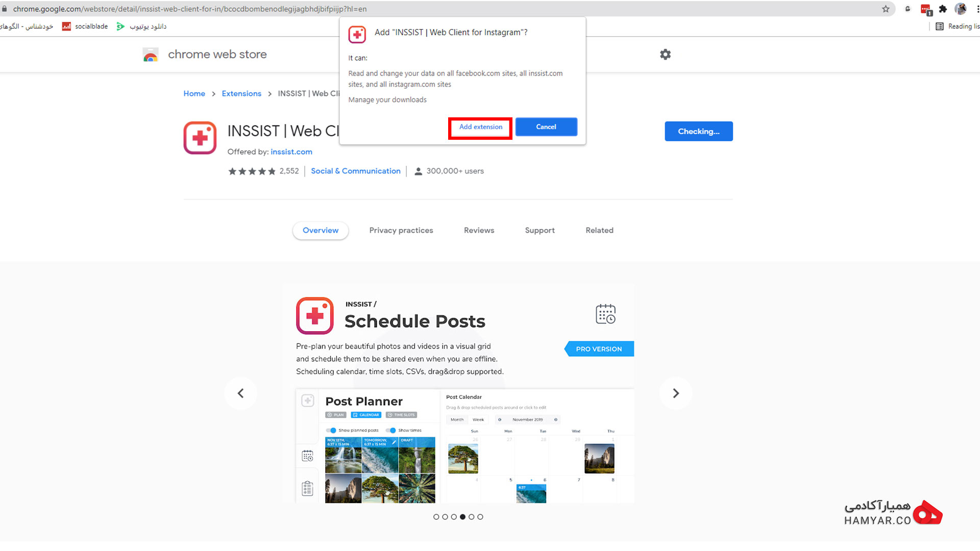Open the Support tab

click(540, 230)
